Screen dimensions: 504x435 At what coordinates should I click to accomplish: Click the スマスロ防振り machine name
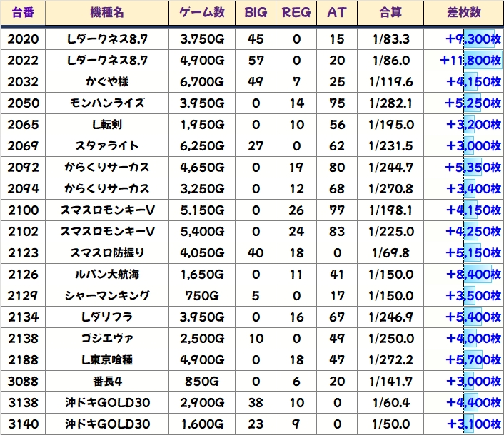pos(107,253)
